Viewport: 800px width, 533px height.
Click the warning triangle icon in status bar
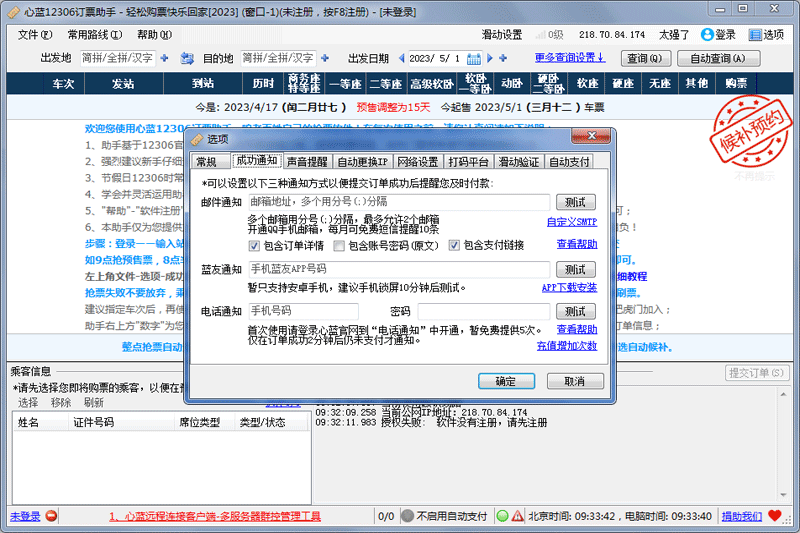(x=517, y=516)
